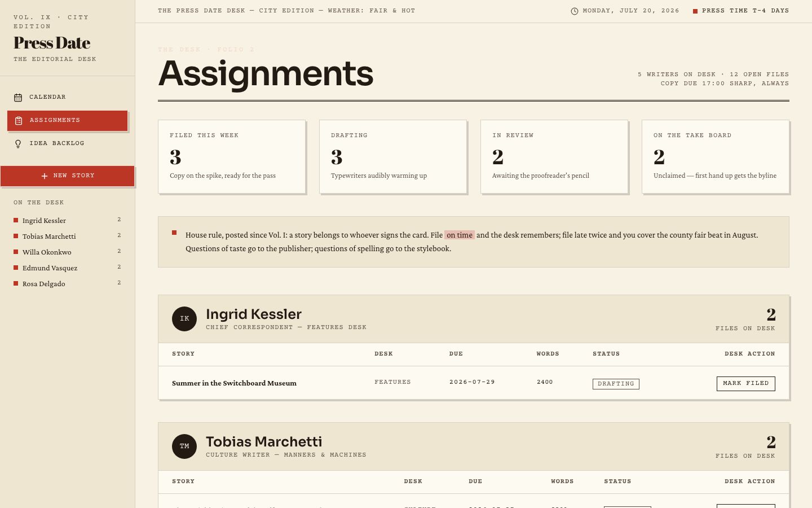The image size is (812, 508).
Task: Click the Tobias Marchetti section heading
Action: click(264, 442)
